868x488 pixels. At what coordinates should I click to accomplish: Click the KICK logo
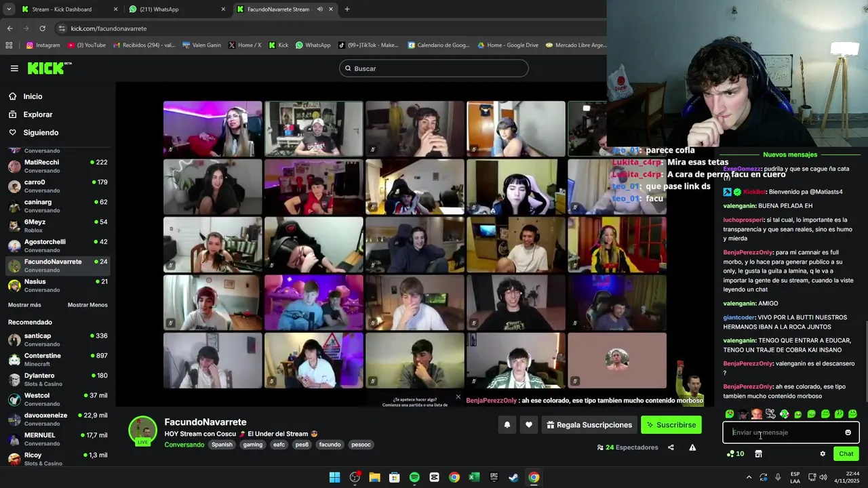pos(49,68)
